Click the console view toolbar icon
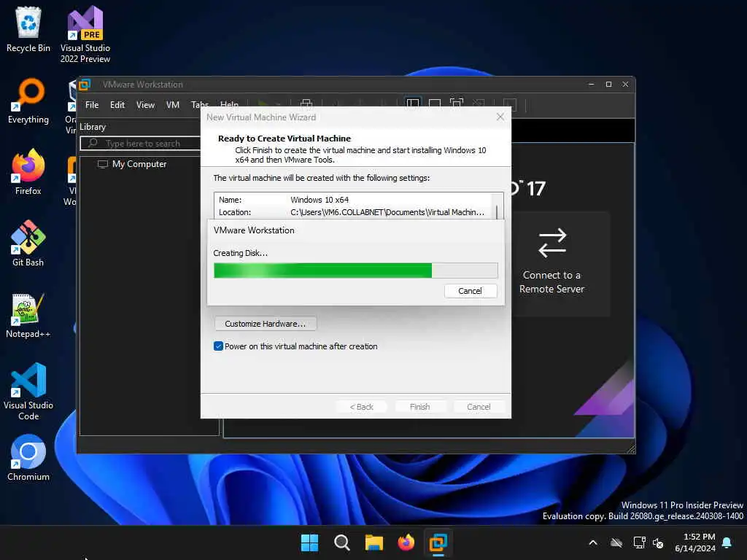747x560 pixels. pos(509,104)
